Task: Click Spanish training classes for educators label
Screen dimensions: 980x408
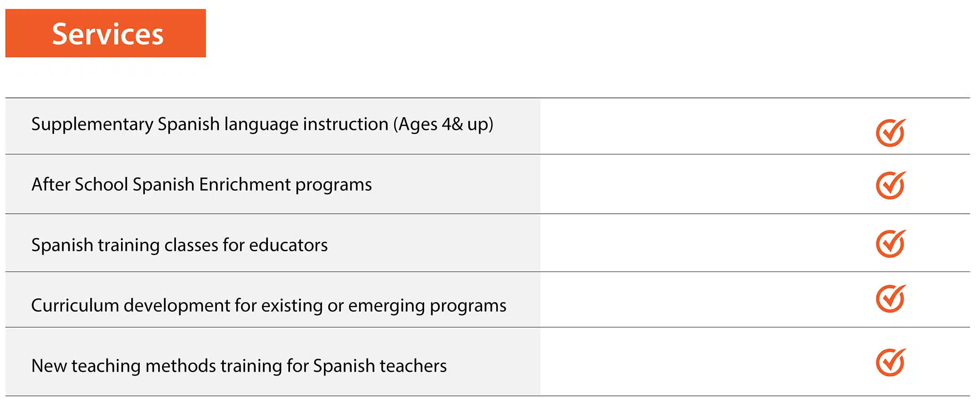Action: (179, 245)
